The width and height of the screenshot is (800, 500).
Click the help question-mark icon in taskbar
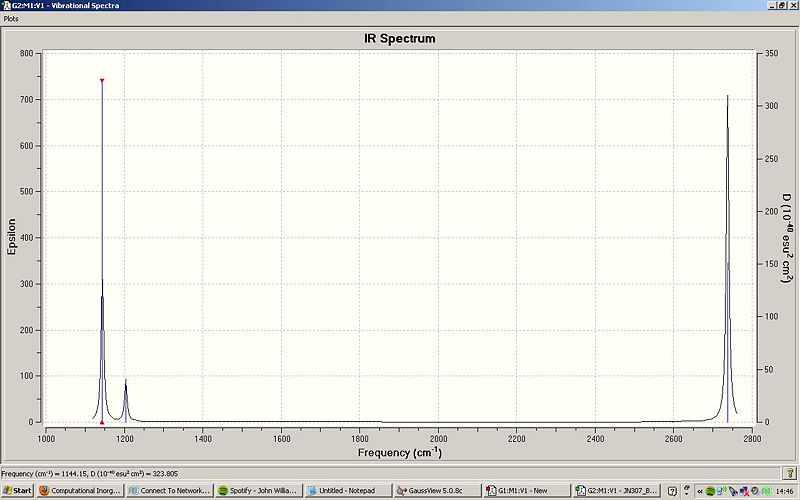click(x=672, y=491)
